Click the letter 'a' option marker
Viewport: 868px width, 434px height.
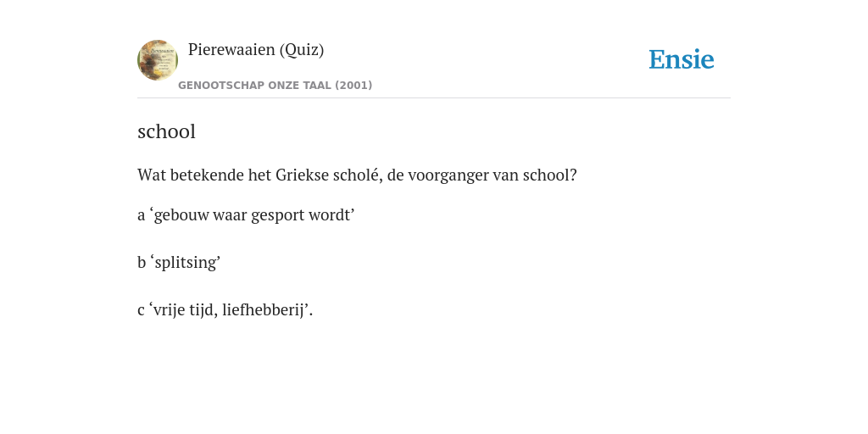[142, 215]
